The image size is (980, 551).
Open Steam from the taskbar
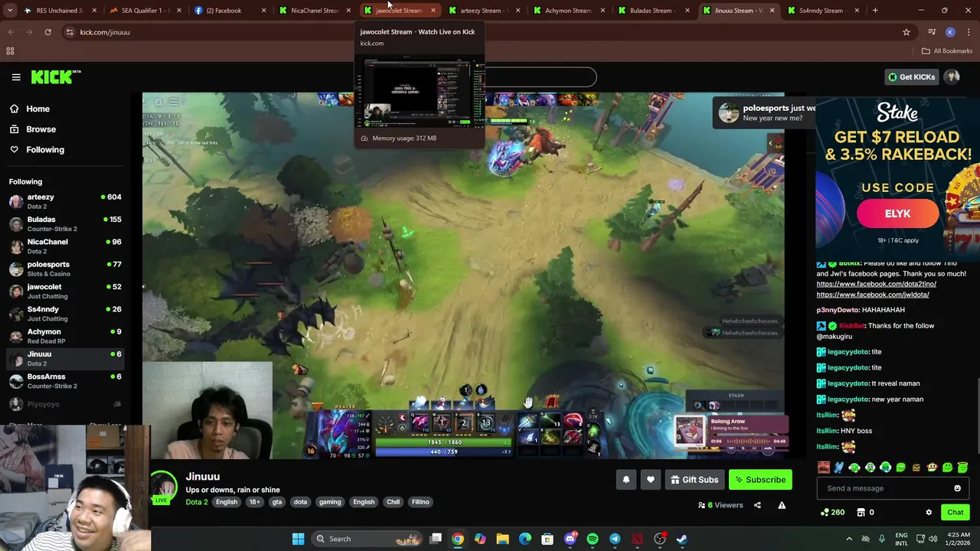[682, 539]
